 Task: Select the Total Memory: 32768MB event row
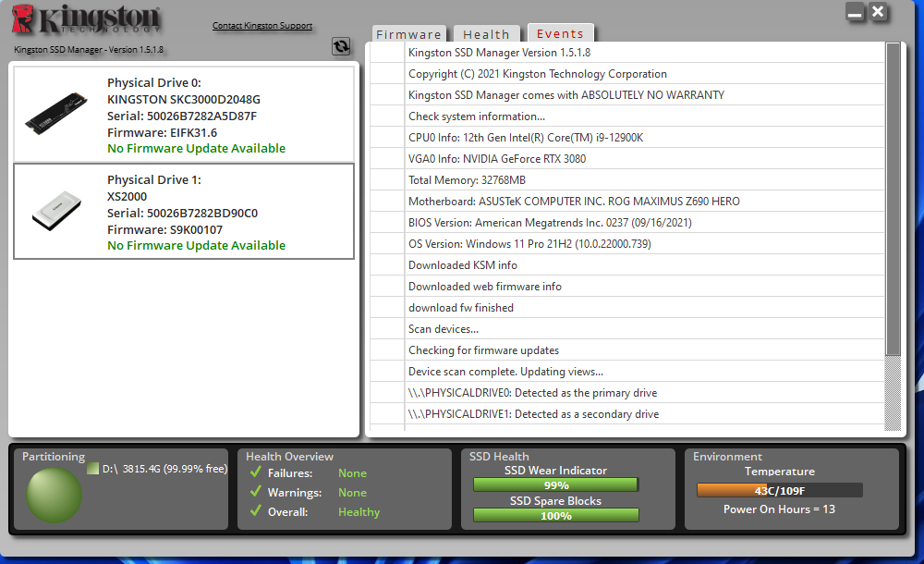(x=627, y=180)
